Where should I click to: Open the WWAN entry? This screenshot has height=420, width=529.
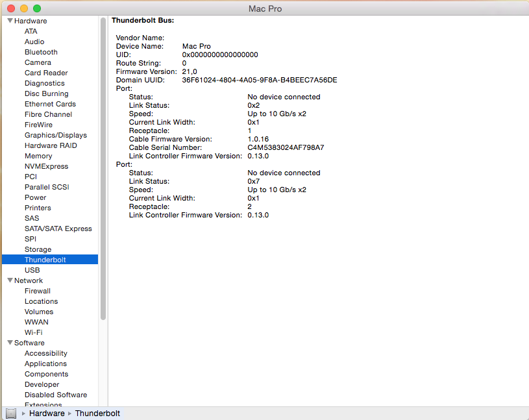click(x=36, y=322)
